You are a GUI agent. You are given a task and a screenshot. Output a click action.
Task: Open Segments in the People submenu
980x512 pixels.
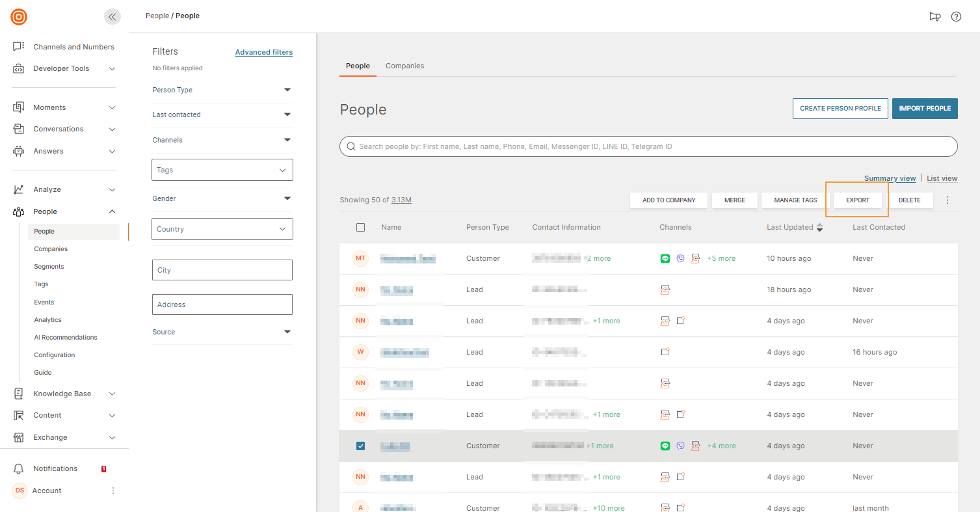[49, 267]
